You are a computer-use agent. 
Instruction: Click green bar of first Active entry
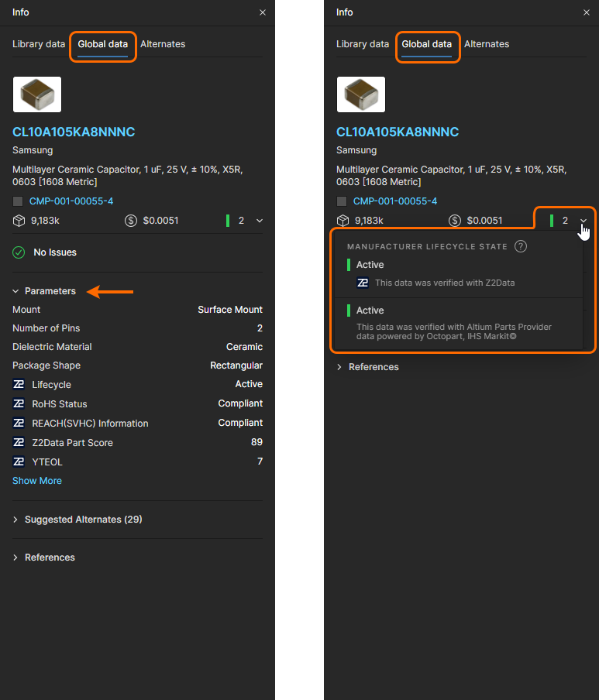click(349, 265)
